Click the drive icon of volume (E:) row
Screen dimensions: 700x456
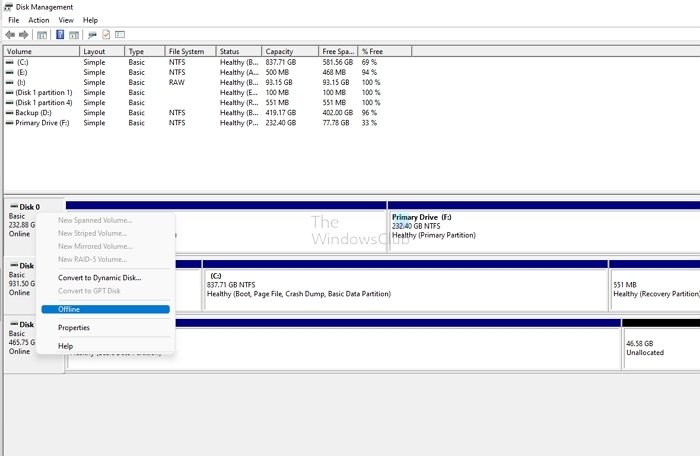9,72
